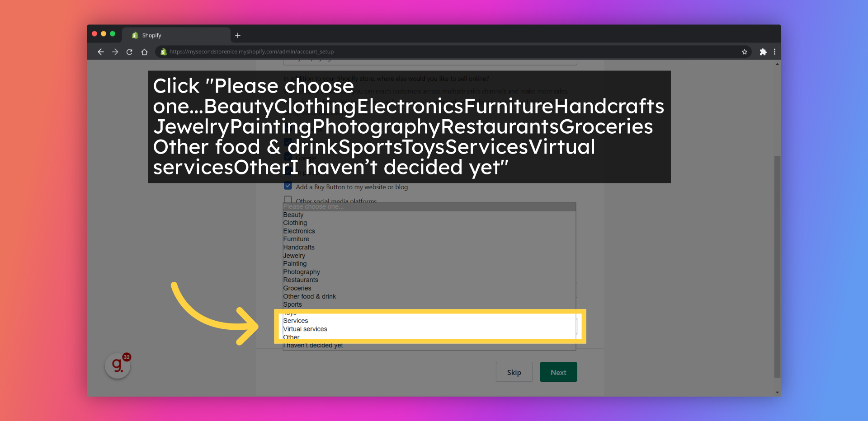
Task: Click the Please choose one… placeholder option
Action: pyautogui.click(x=429, y=207)
